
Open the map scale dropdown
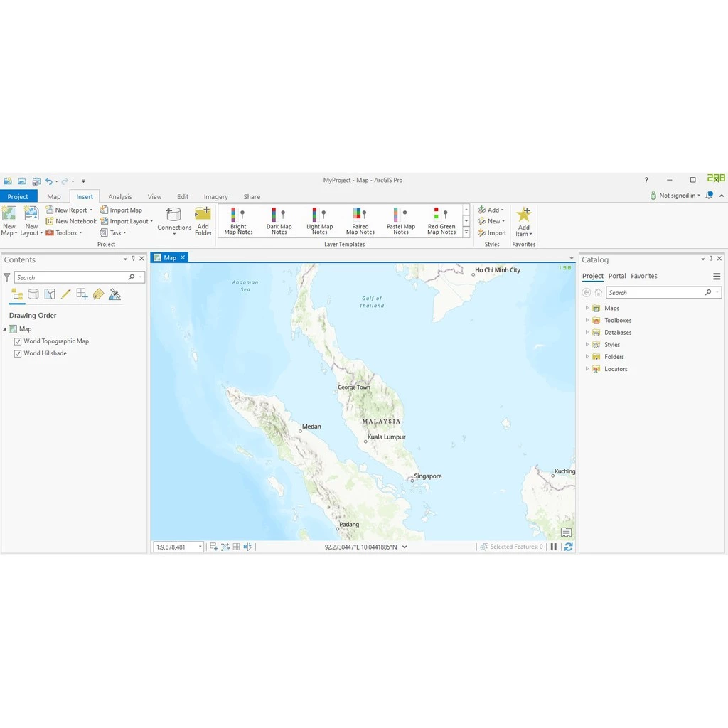[200, 547]
